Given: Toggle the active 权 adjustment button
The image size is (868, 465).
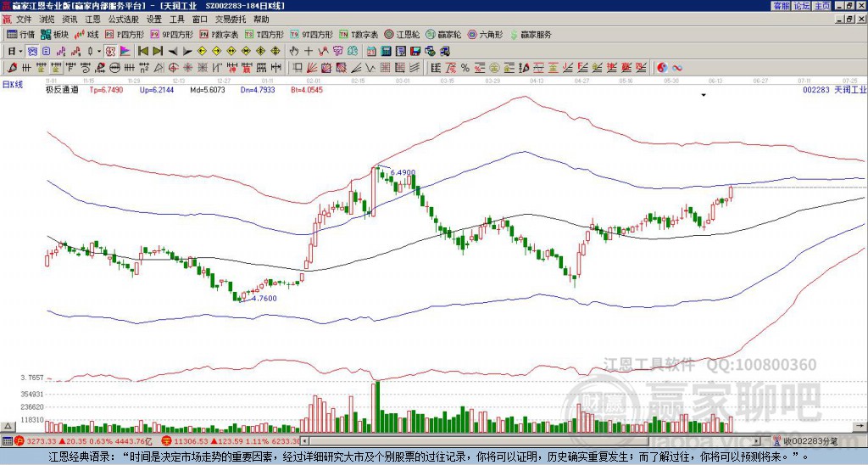Looking at the screenshot, I should [x=110, y=52].
